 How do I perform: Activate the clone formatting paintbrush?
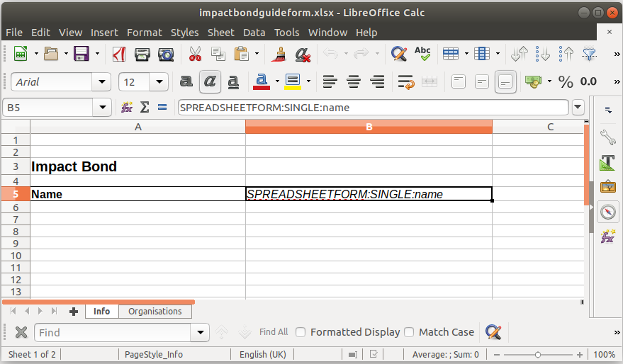point(279,54)
